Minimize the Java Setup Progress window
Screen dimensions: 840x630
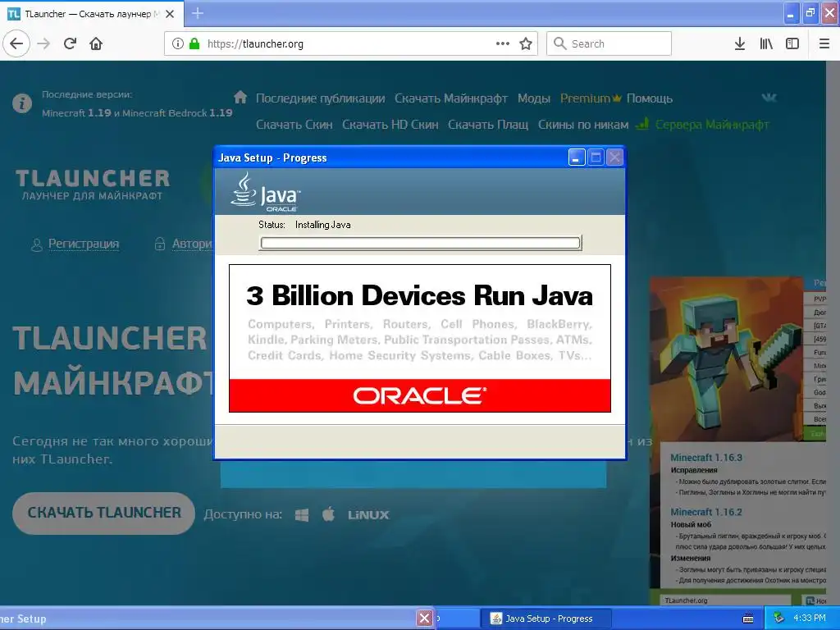pyautogui.click(x=577, y=157)
